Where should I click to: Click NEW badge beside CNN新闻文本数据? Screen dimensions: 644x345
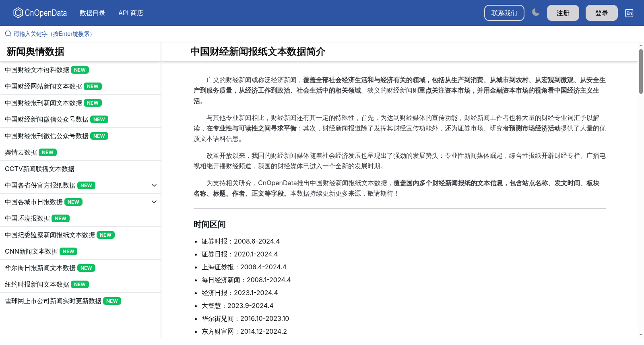pyautogui.click(x=68, y=252)
